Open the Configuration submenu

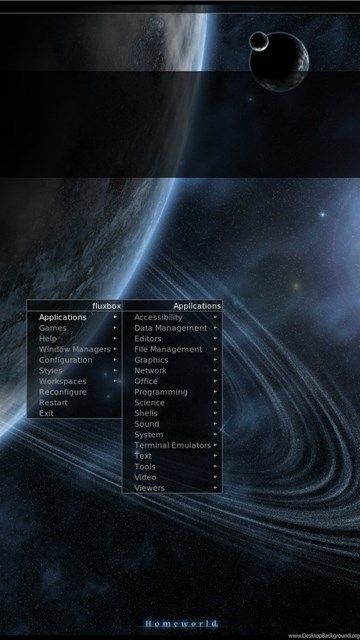pyautogui.click(x=74, y=360)
